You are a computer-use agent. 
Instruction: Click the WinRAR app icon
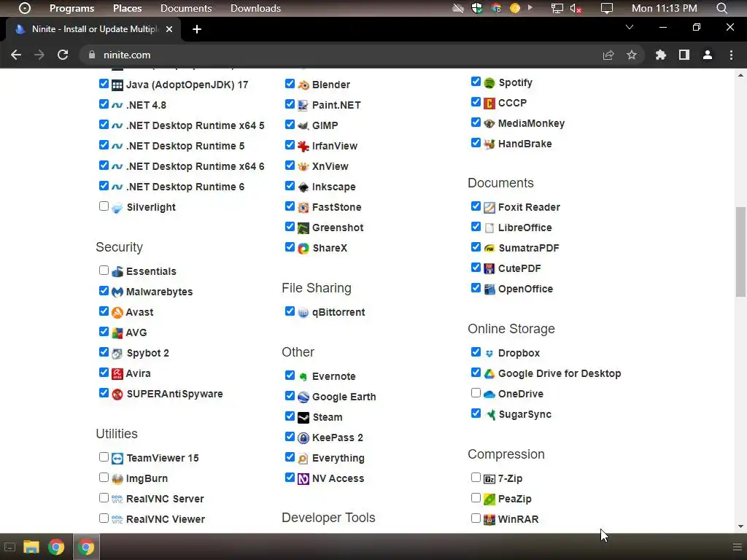pyautogui.click(x=489, y=519)
